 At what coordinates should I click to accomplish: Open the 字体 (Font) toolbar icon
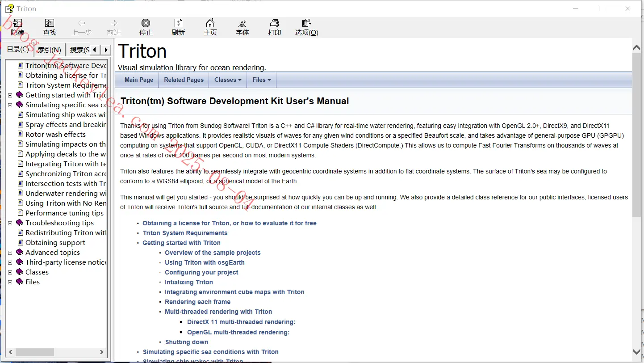(243, 27)
